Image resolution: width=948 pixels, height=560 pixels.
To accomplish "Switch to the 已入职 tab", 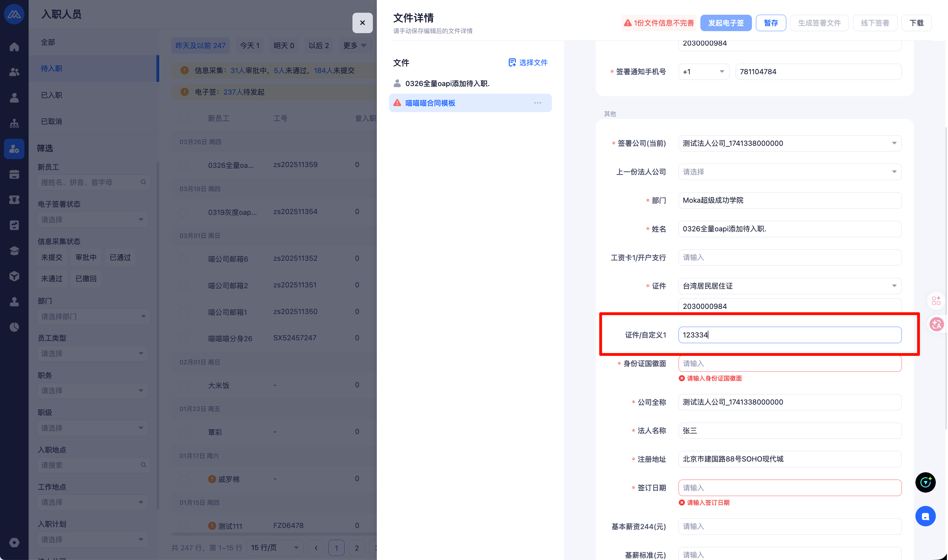I will (x=51, y=95).
